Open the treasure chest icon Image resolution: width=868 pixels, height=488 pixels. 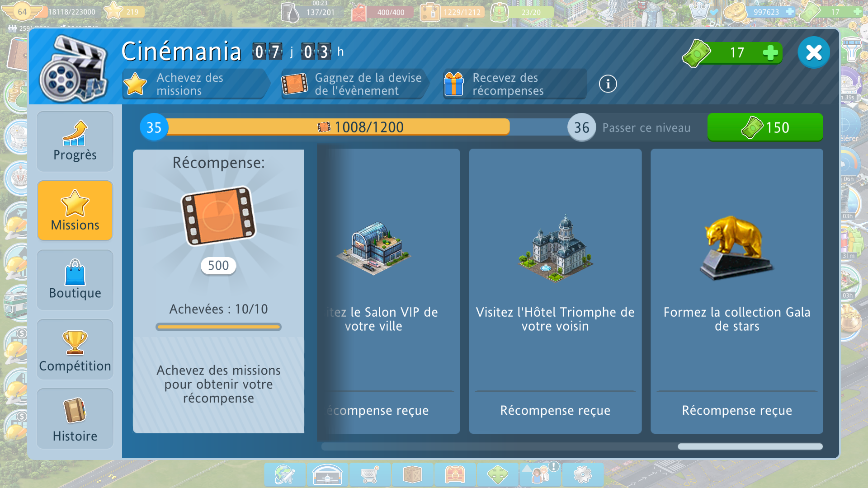click(x=455, y=474)
